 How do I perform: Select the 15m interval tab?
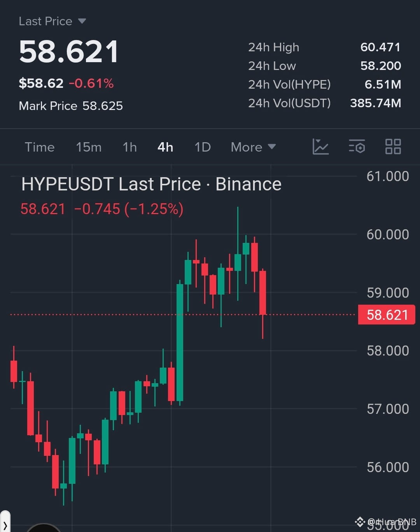click(x=89, y=147)
